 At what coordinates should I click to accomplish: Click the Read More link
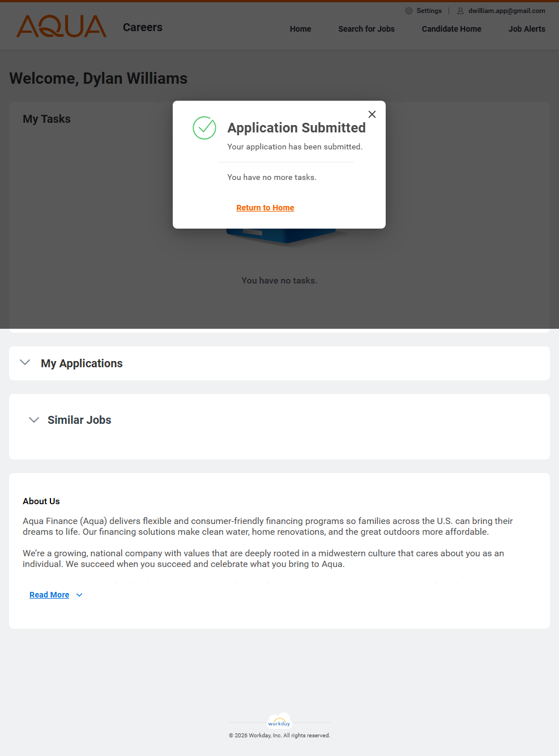[x=49, y=595]
